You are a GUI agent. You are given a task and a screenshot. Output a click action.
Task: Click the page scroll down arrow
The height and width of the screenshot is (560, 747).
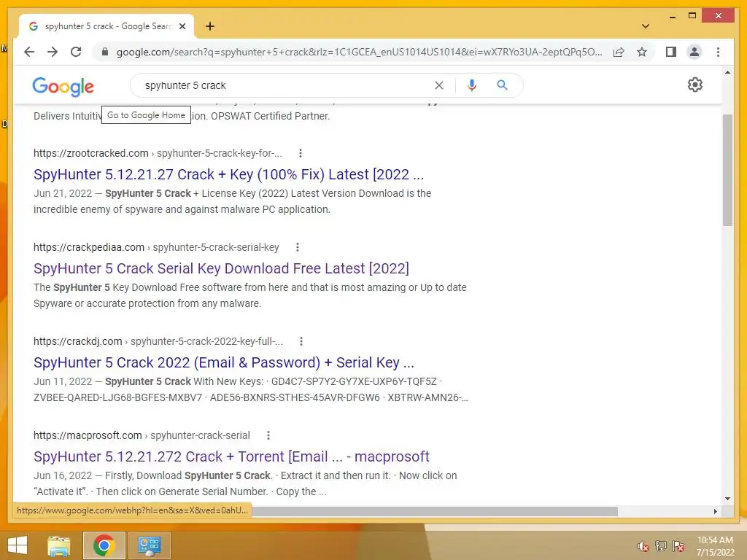tap(727, 499)
